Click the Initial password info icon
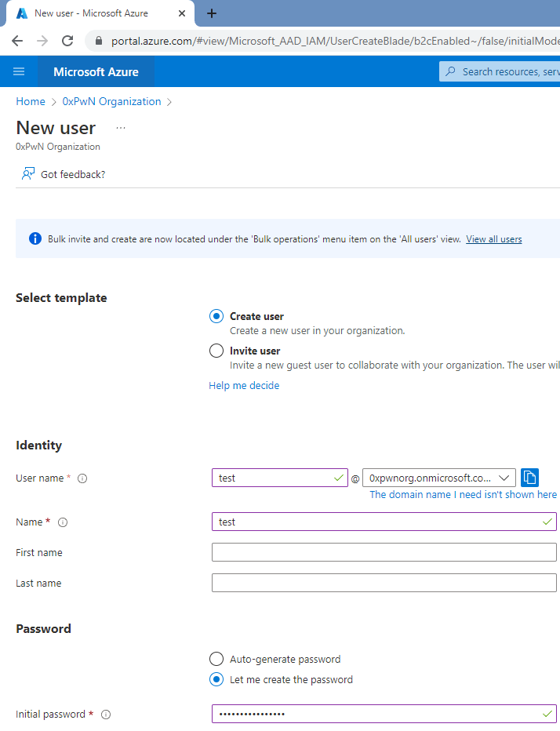This screenshot has width=560, height=731. coord(106,715)
